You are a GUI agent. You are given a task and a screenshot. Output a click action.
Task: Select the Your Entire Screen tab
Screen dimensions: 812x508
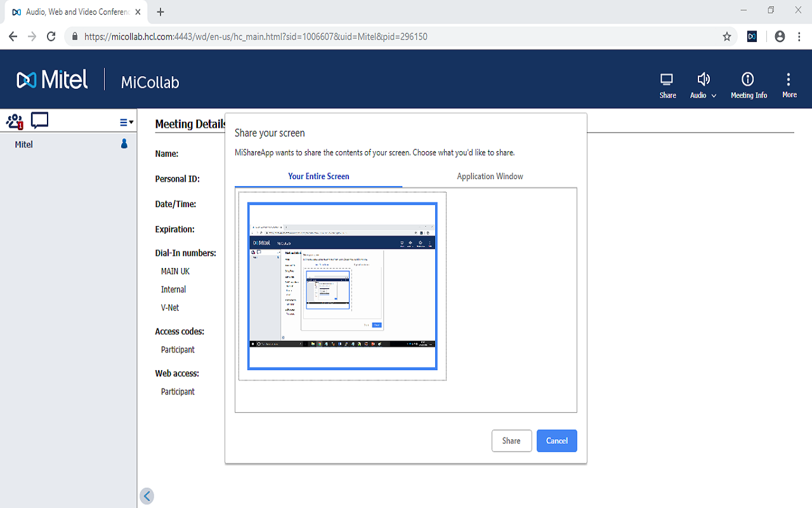tap(318, 176)
